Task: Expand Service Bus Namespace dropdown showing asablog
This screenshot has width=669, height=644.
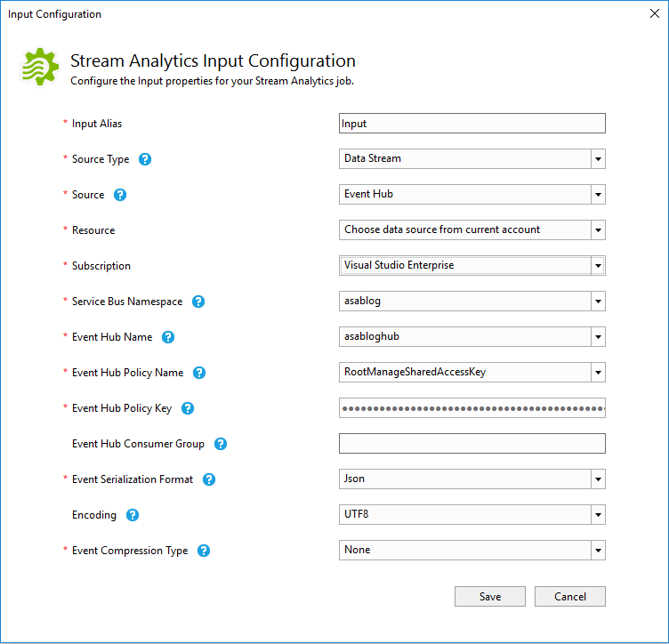Action: coord(472,302)
